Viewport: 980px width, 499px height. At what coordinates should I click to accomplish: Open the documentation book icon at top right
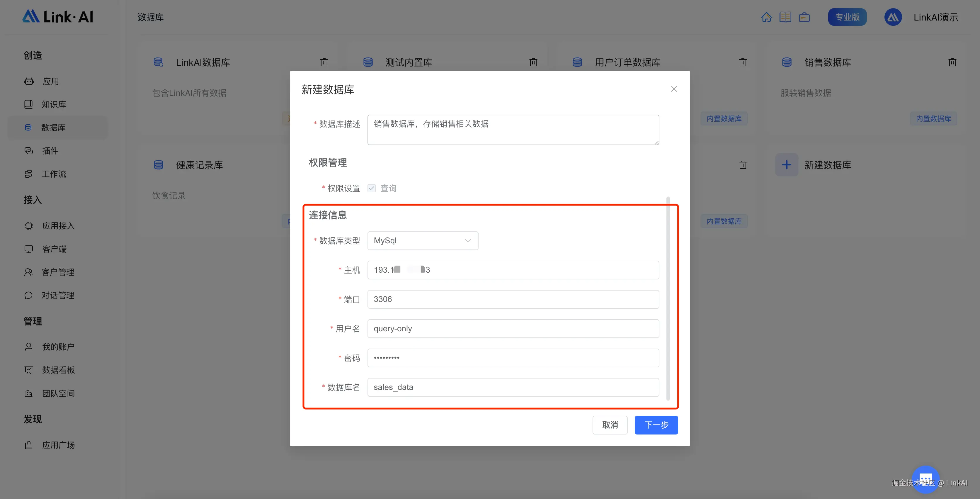pos(785,17)
